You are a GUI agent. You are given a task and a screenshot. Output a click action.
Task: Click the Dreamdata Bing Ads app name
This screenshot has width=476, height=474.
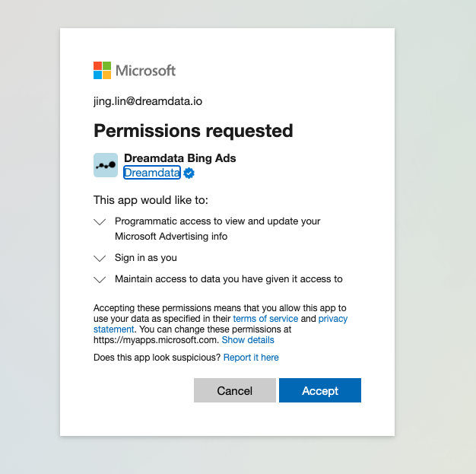pyautogui.click(x=179, y=158)
